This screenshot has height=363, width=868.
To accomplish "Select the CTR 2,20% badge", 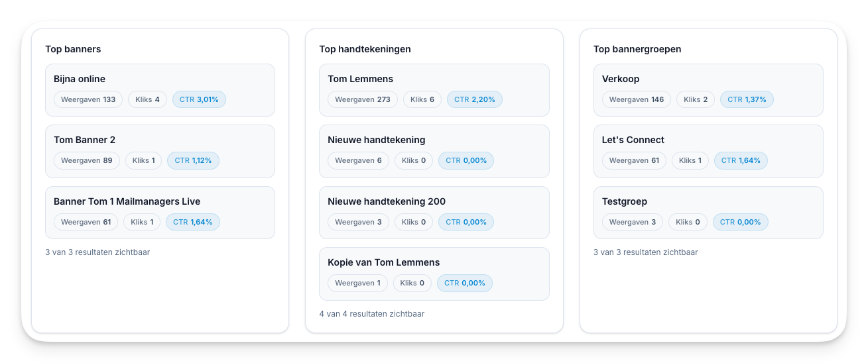I will point(475,99).
